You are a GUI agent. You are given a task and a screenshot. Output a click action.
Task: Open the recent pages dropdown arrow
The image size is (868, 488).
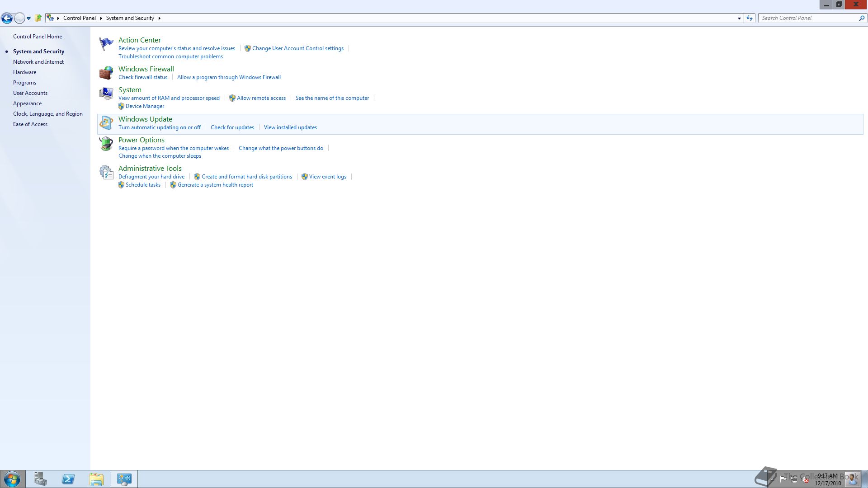coord(28,19)
